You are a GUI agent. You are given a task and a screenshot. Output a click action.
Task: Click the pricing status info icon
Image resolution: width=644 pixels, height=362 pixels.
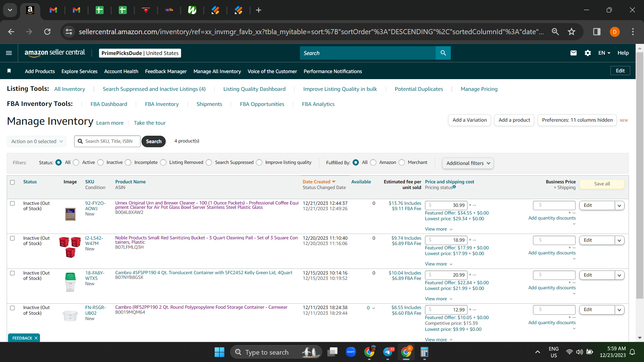pyautogui.click(x=454, y=187)
